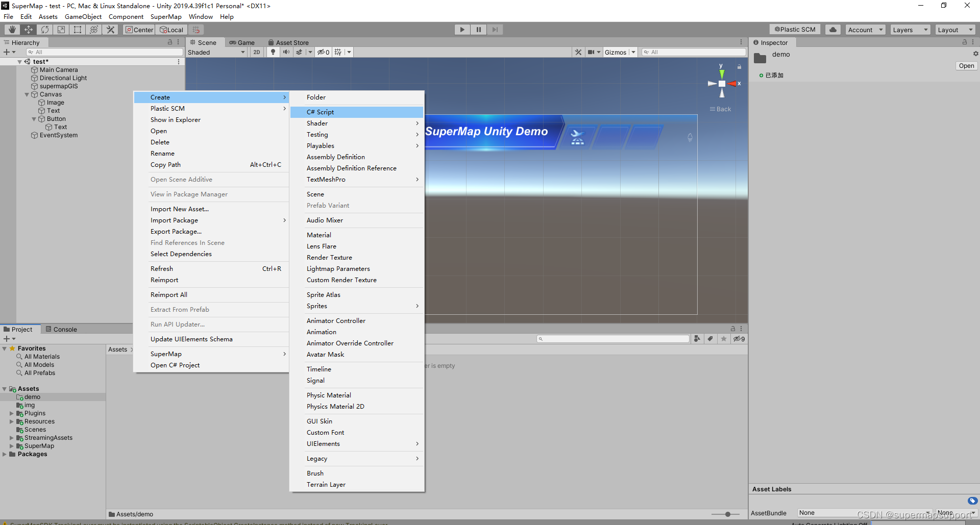Adjust project icon size slider
The height and width of the screenshot is (525, 980).
[x=728, y=514]
